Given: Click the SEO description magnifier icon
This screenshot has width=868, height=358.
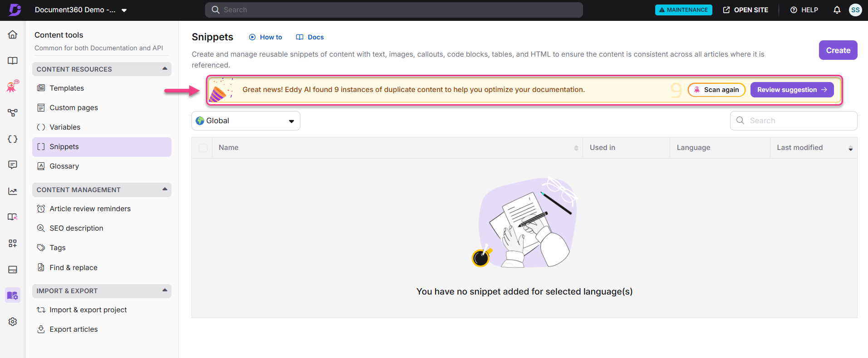Looking at the screenshot, I should [41, 228].
